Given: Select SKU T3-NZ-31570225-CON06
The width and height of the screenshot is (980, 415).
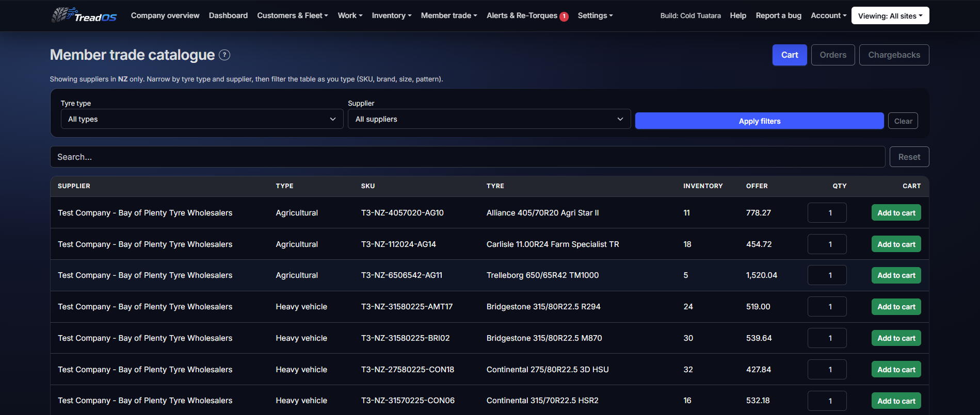Looking at the screenshot, I should coord(408,401).
